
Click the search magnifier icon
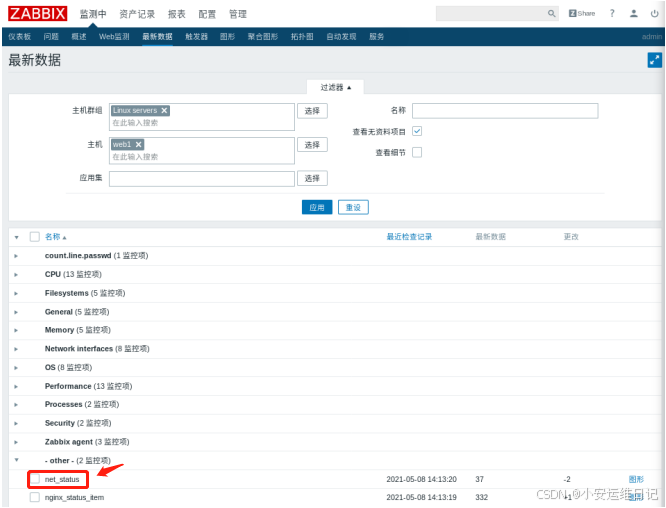(551, 14)
